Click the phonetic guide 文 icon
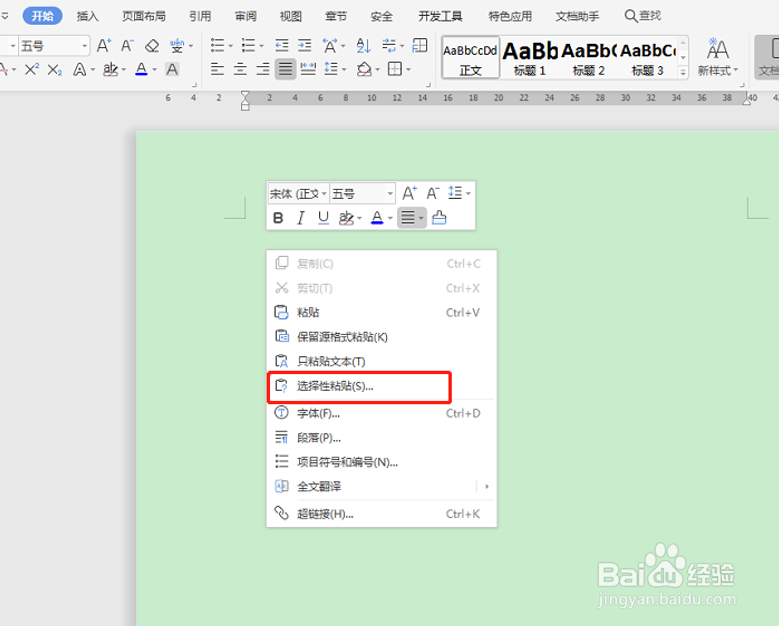Viewport: 779px width, 626px height. [177, 46]
